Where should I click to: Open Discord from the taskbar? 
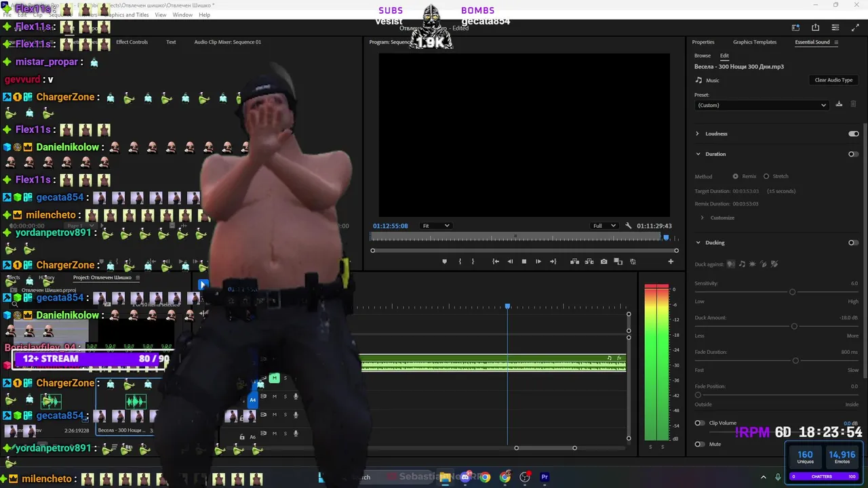pyautogui.click(x=465, y=477)
